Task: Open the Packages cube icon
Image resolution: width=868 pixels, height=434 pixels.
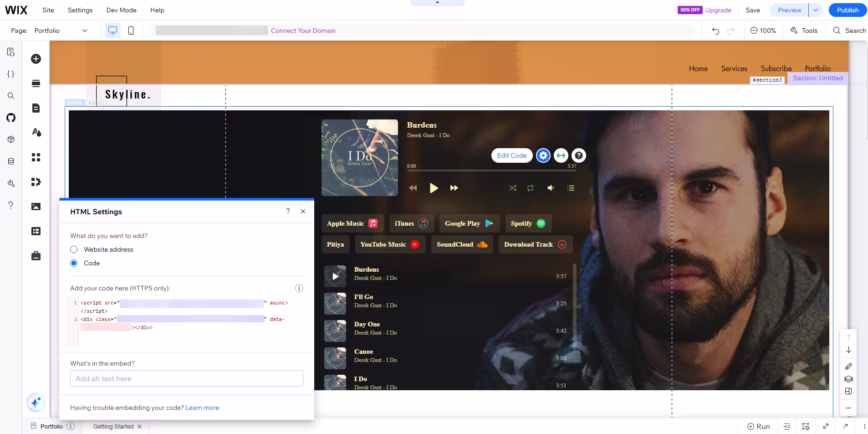Action: tap(11, 139)
